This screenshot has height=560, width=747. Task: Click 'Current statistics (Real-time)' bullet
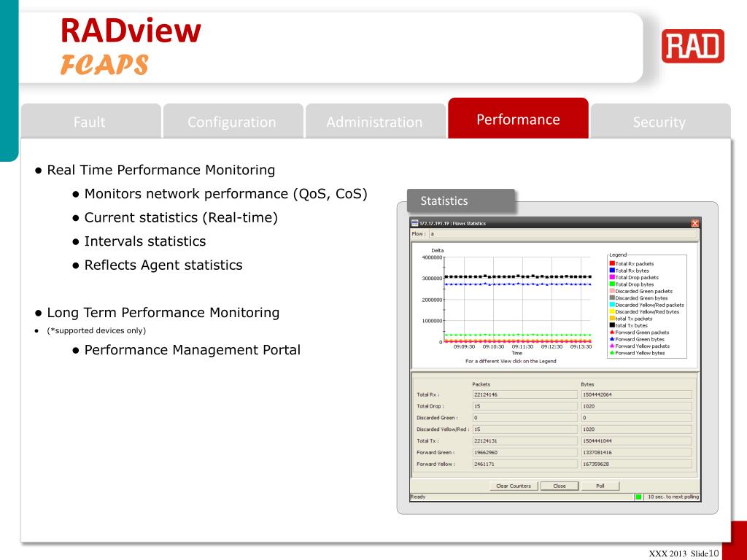181,217
